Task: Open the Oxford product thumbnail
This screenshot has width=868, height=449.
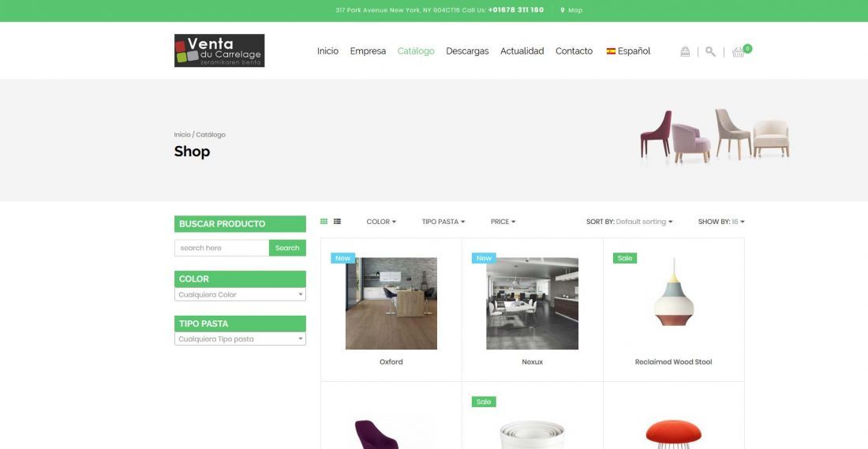Action: (x=391, y=303)
